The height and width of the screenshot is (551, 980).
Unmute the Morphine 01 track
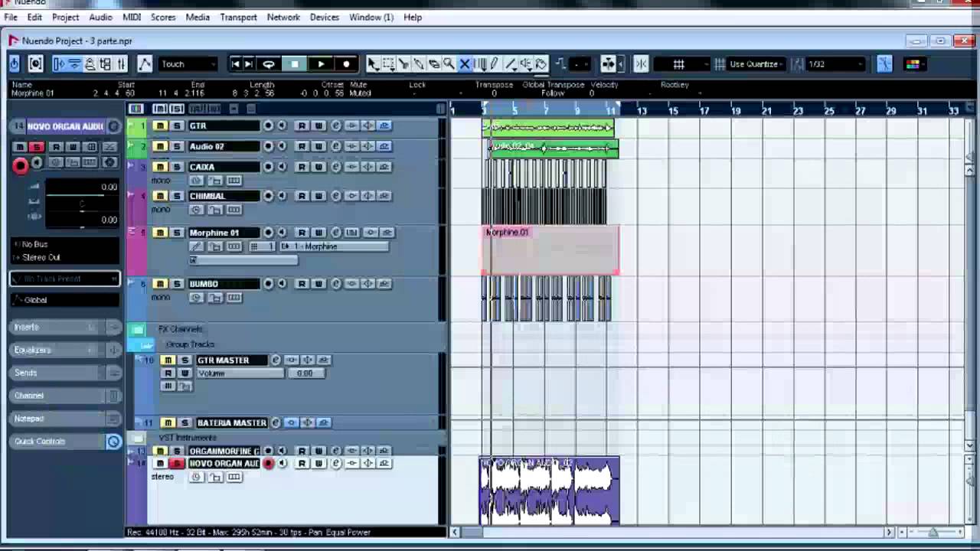pyautogui.click(x=160, y=233)
